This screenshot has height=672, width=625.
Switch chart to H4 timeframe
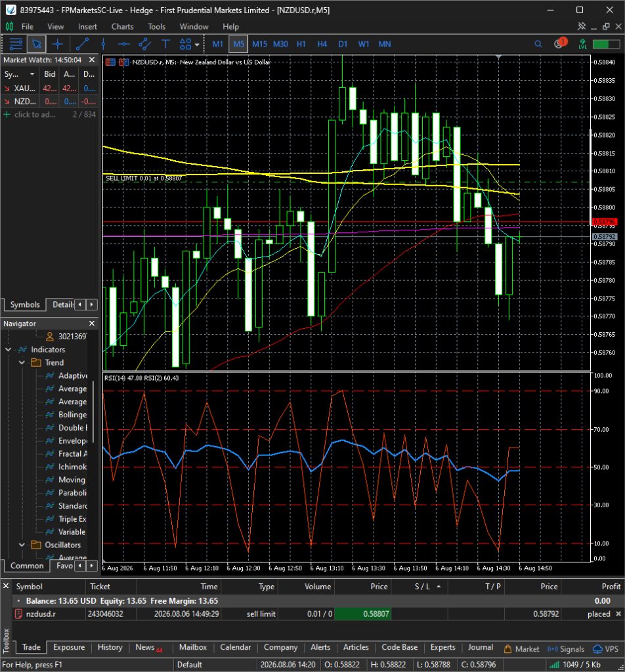(322, 44)
